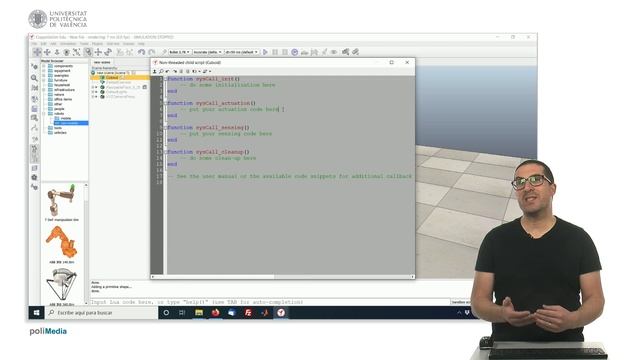Open the scene selector
640x360 pixels.
coord(356,52)
